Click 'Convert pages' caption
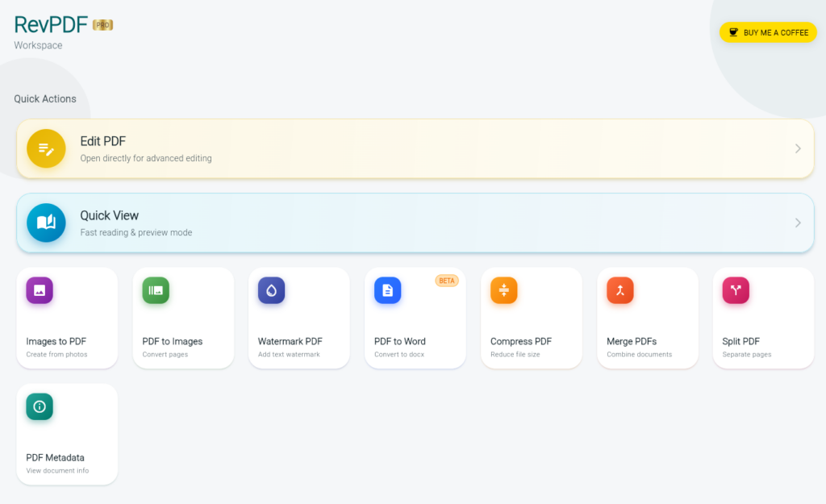Viewport: 826px width, 504px height. (x=165, y=355)
